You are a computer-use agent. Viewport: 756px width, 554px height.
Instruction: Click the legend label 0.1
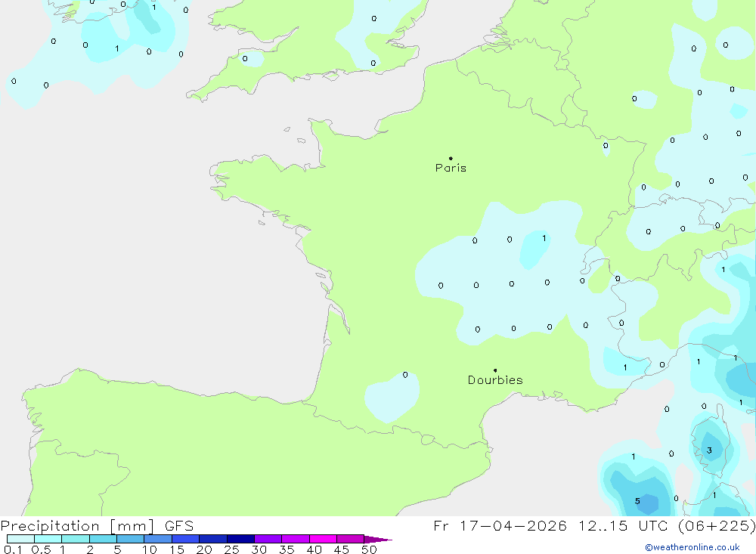click(x=13, y=549)
